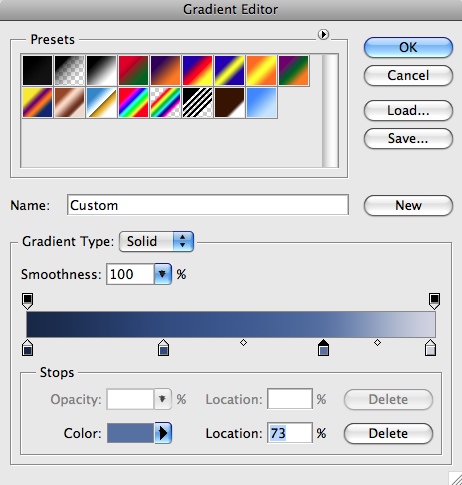
Task: Click the New button
Action: tap(408, 205)
